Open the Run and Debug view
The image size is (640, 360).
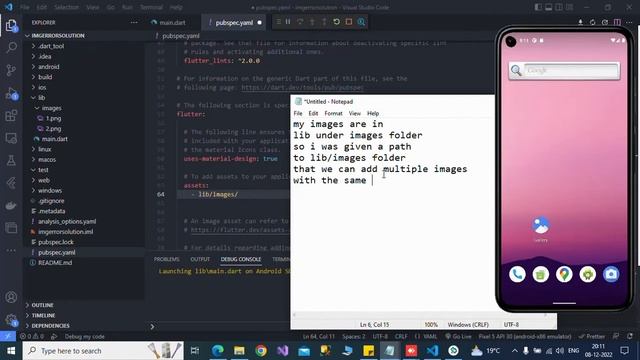(11, 93)
